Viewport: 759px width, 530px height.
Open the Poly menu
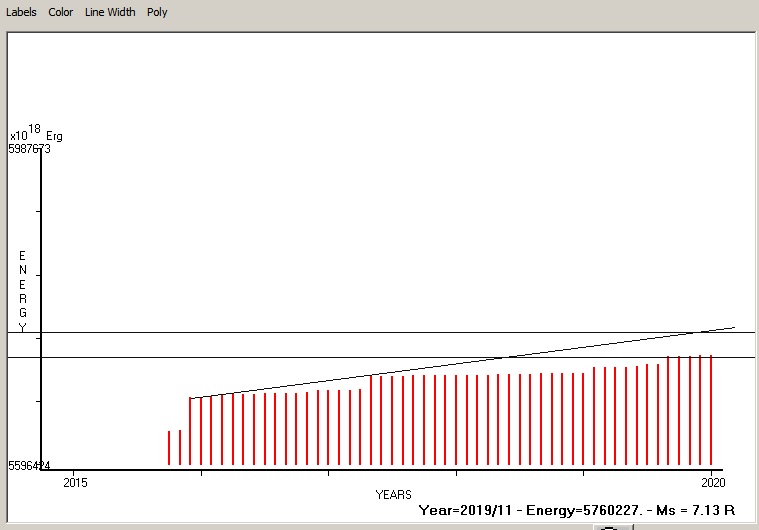(x=157, y=12)
